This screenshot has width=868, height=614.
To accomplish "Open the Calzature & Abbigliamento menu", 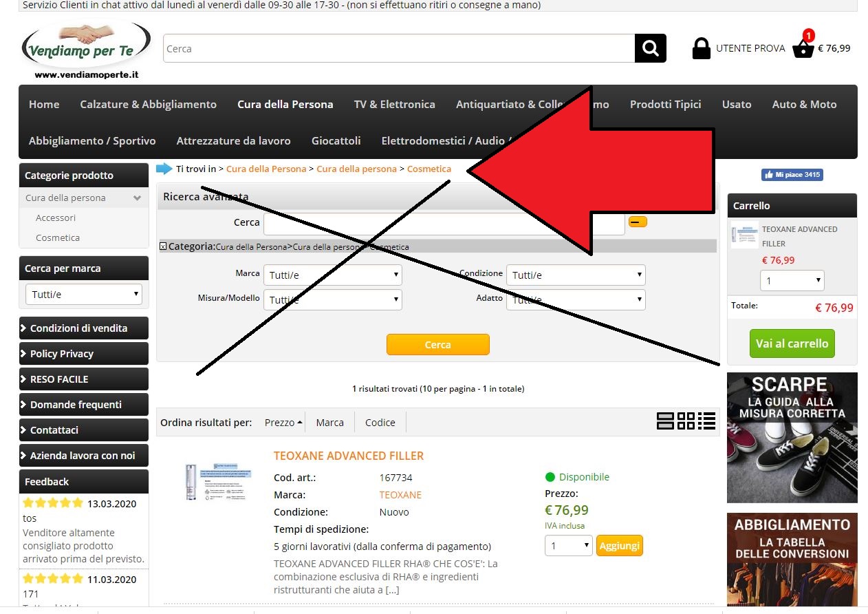I will pyautogui.click(x=148, y=104).
